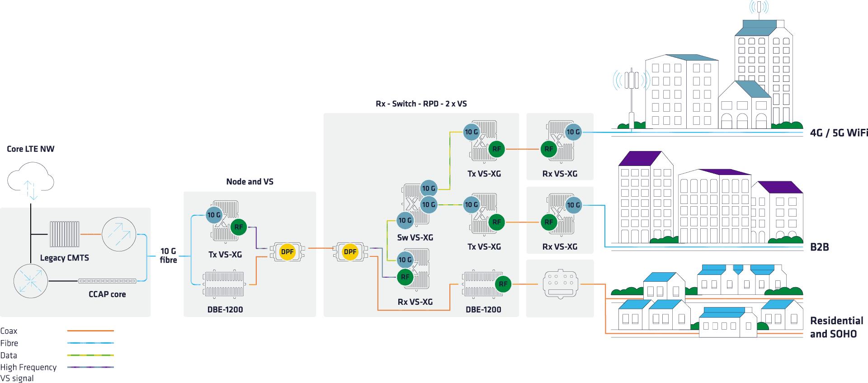The image size is (868, 383).
Task: Click the "Core LTE NW" label
Action: click(x=31, y=149)
